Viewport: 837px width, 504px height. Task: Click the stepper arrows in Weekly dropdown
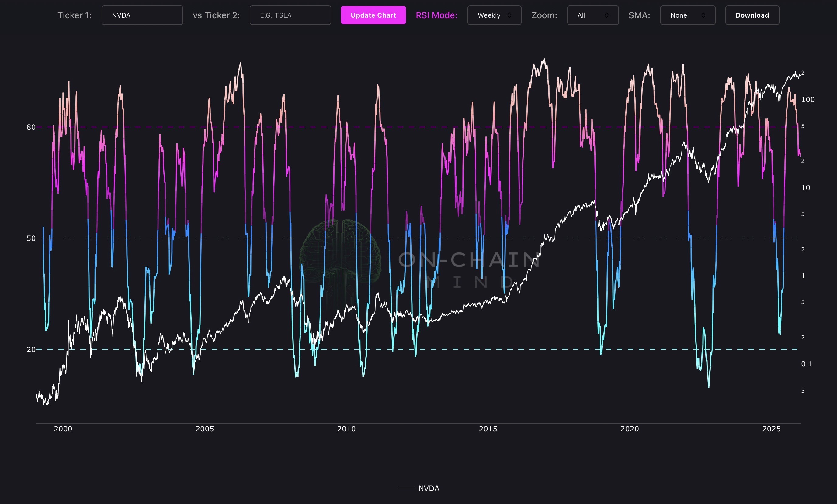click(509, 15)
